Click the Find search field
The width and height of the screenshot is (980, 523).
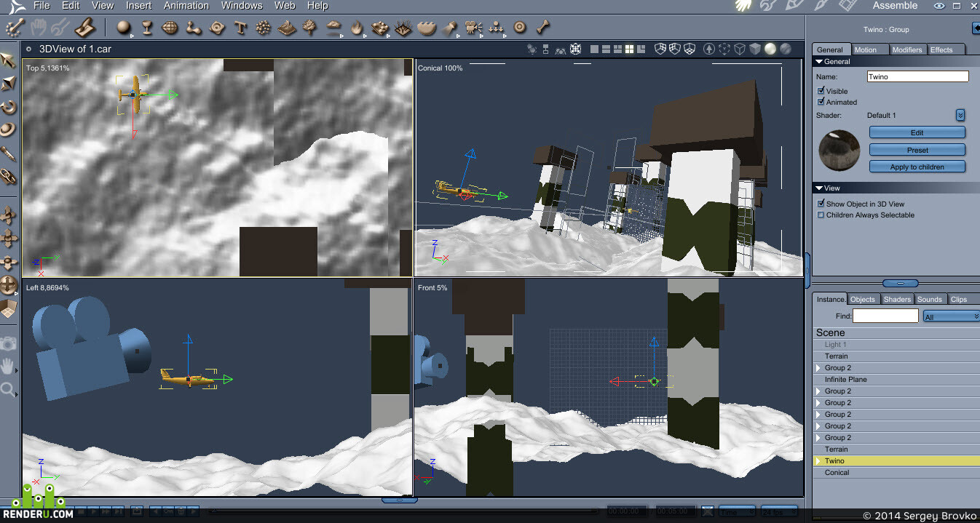coord(885,316)
